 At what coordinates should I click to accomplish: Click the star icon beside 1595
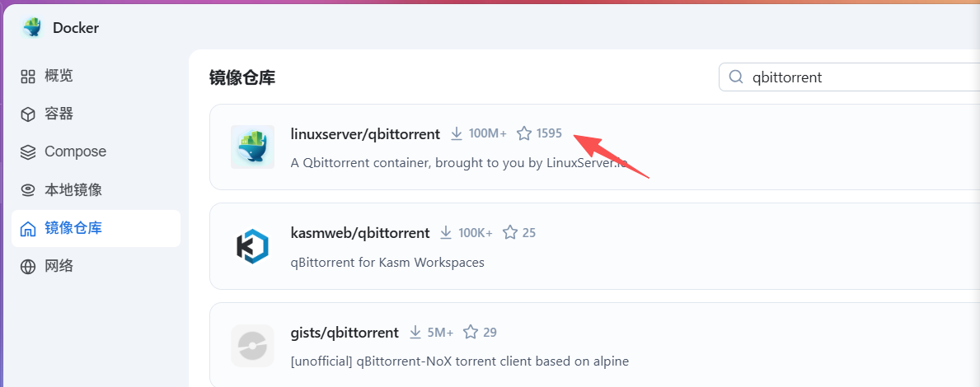(524, 133)
